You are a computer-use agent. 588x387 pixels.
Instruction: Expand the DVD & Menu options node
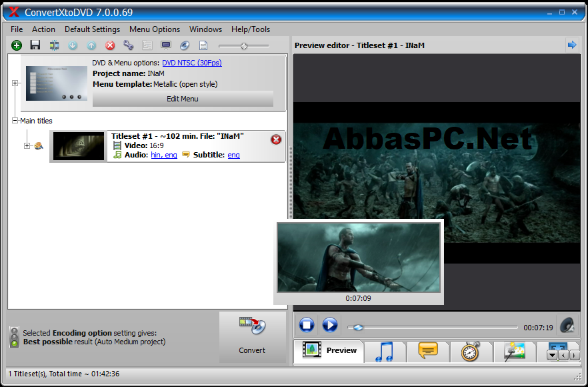[15, 83]
